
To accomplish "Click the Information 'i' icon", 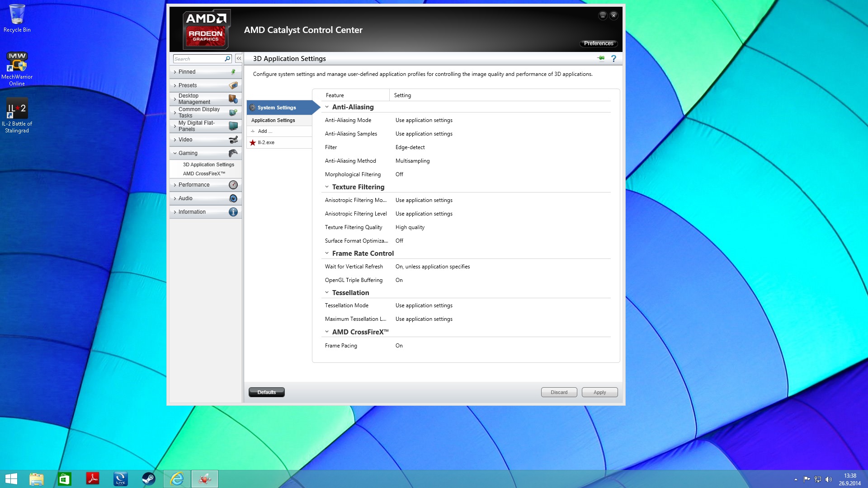I will tap(233, 212).
